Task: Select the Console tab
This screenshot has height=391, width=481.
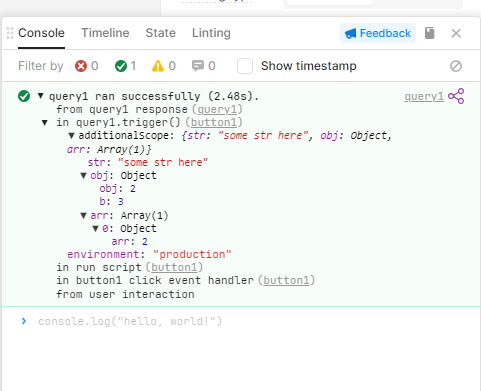Action: click(x=41, y=33)
